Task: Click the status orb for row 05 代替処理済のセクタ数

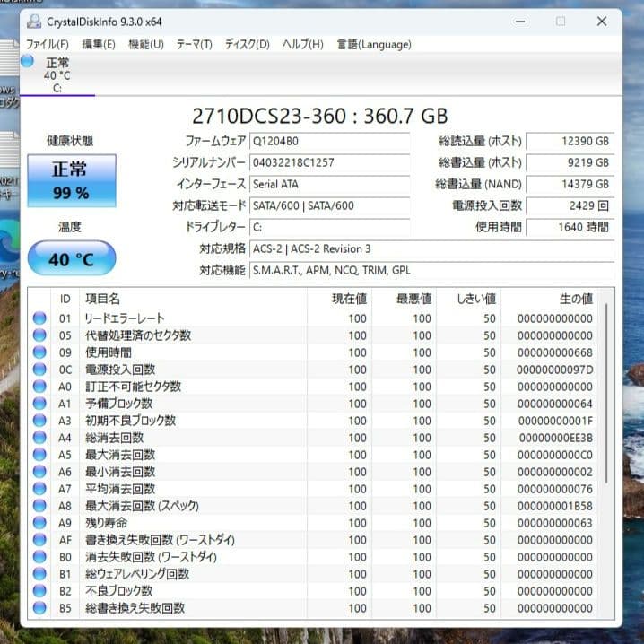Action: pos(39,335)
